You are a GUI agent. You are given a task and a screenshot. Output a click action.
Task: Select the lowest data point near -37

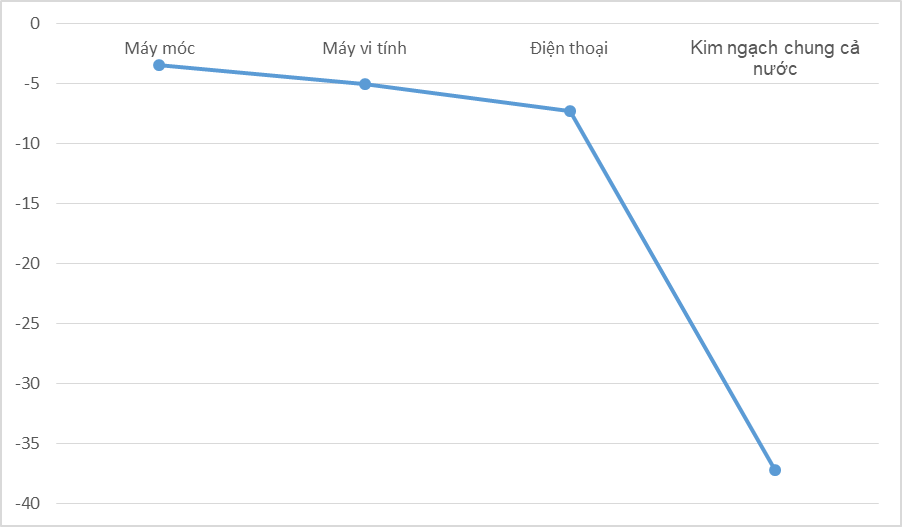point(775,470)
